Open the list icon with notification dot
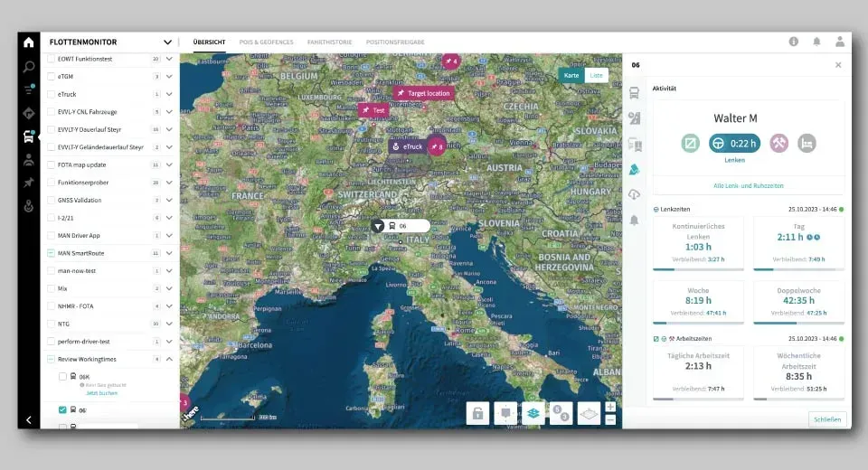Screen dimensions: 868x470 point(29,89)
